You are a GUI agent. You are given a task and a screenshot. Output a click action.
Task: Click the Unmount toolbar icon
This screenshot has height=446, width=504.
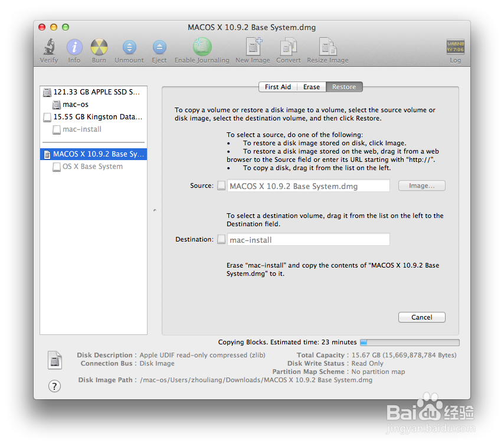129,47
